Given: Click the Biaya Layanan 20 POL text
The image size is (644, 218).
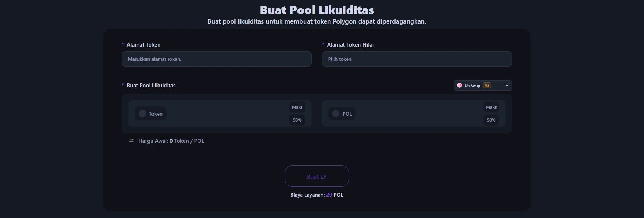Looking at the screenshot, I should pyautogui.click(x=317, y=195).
